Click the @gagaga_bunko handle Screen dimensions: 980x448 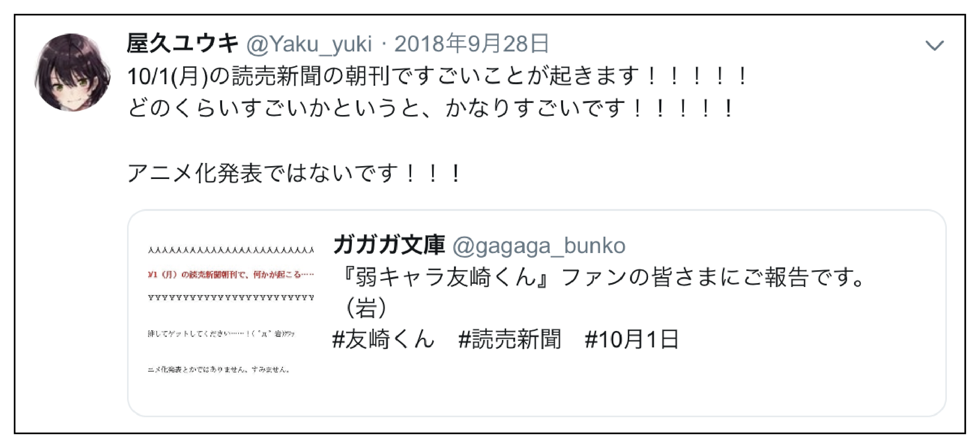click(x=539, y=246)
